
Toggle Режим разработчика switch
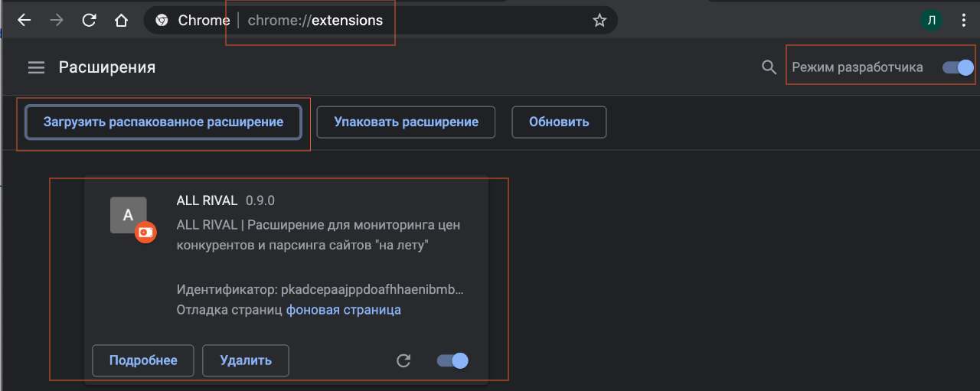click(958, 67)
